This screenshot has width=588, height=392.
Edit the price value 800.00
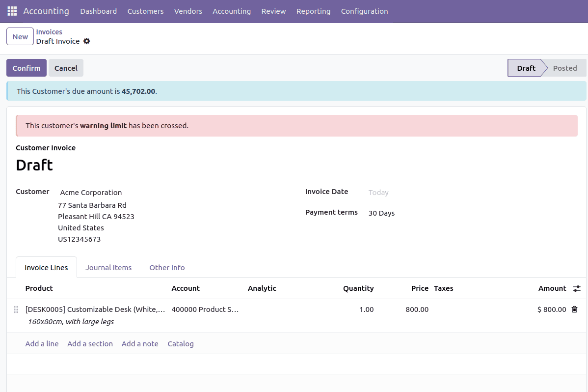417,309
